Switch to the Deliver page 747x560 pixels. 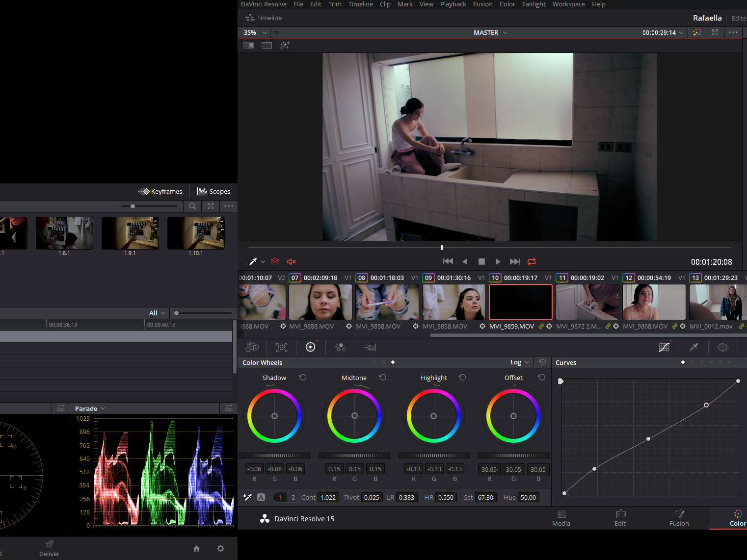[x=49, y=548]
